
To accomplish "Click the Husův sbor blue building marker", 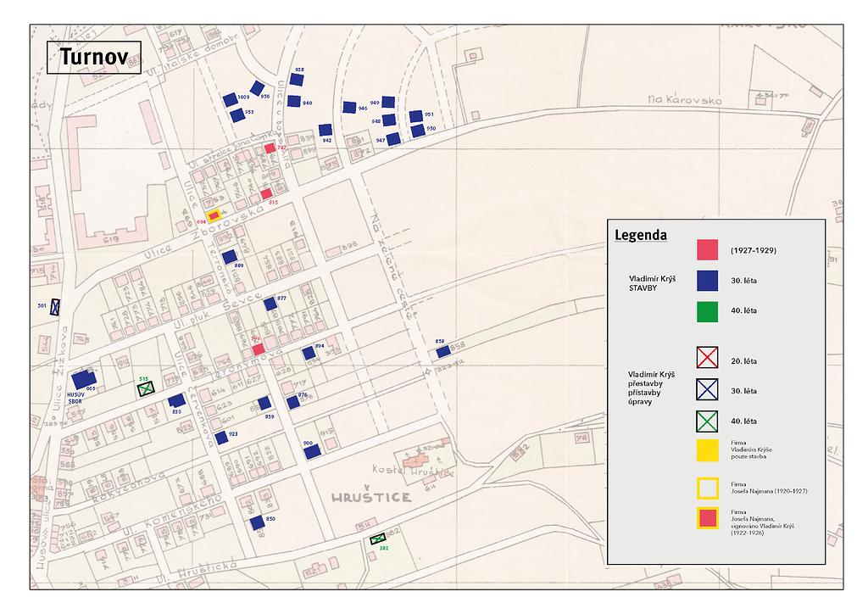I will point(84,380).
